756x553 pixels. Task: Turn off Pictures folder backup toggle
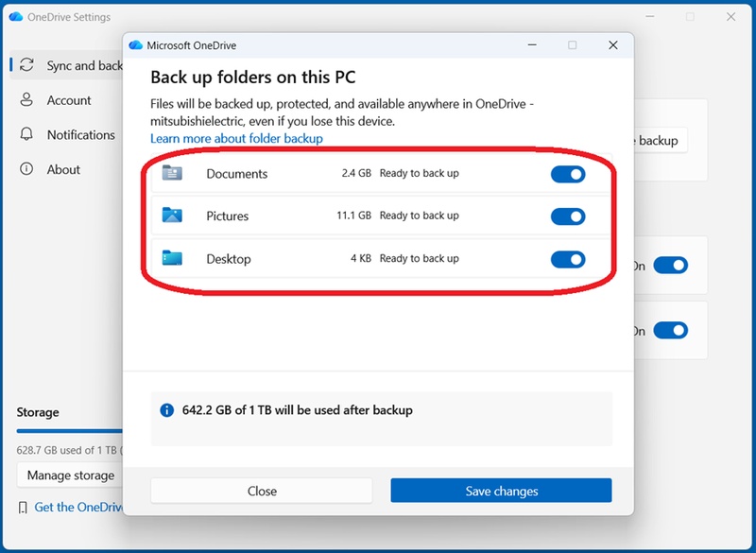point(568,216)
